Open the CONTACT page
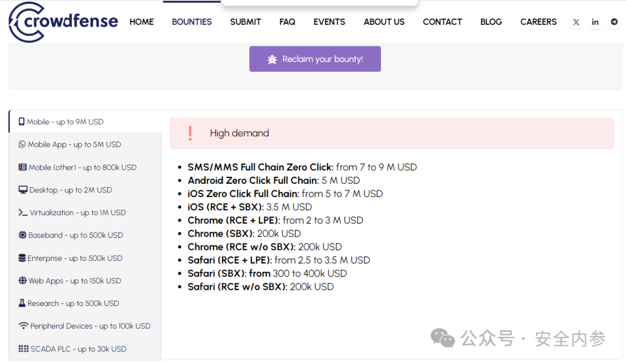The width and height of the screenshot is (626, 364). coord(442,22)
